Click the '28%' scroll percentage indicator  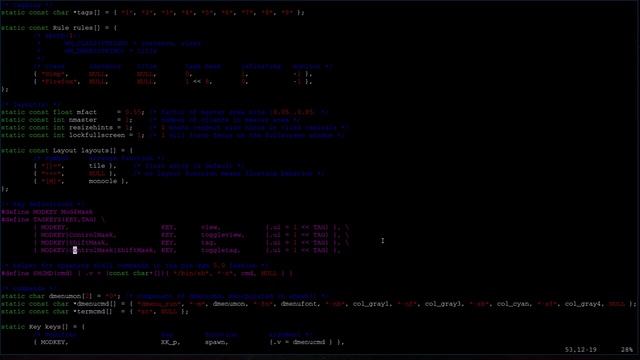(x=627, y=350)
